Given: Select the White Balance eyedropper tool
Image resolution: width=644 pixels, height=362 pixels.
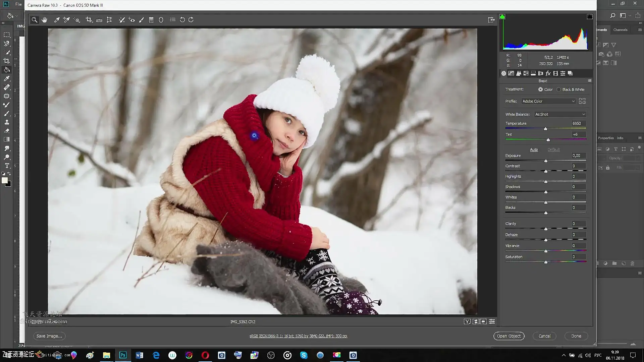Looking at the screenshot, I should coord(57,20).
